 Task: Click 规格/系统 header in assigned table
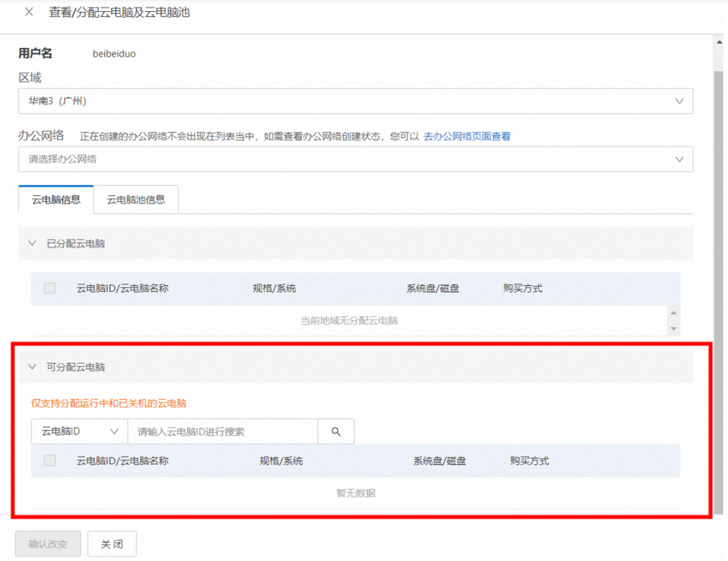274,288
